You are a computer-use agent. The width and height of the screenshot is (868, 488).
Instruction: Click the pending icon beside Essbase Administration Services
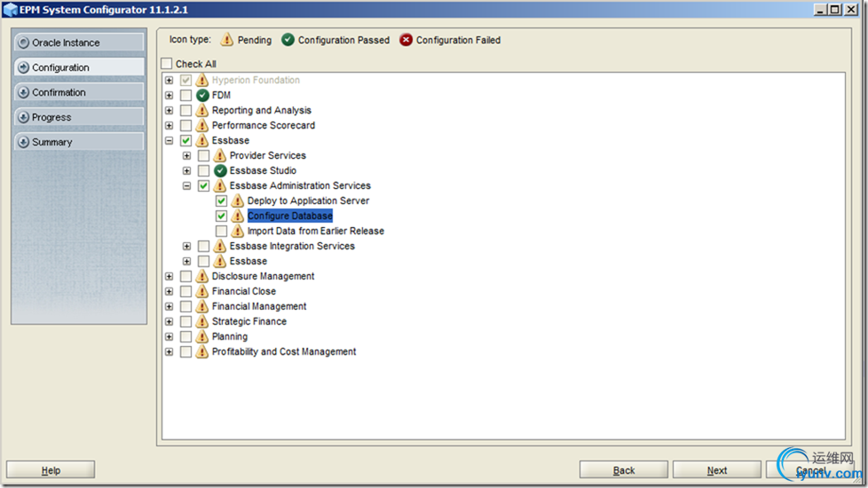click(x=220, y=185)
